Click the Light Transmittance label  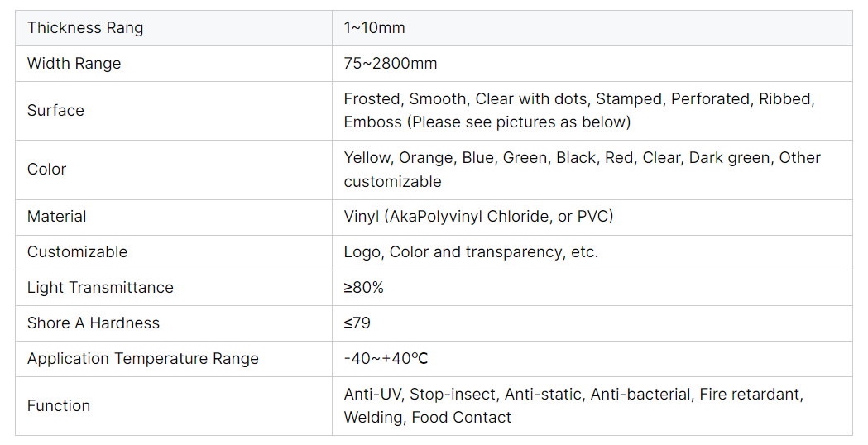pos(100,288)
